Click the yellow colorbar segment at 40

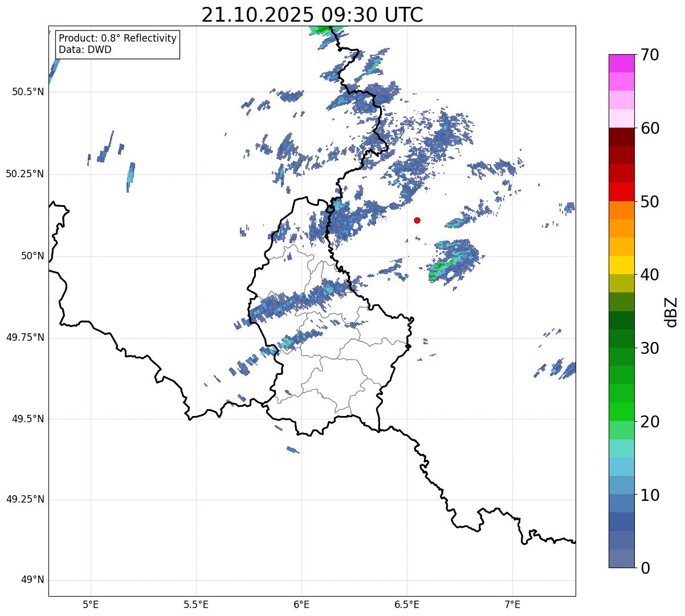622,266
